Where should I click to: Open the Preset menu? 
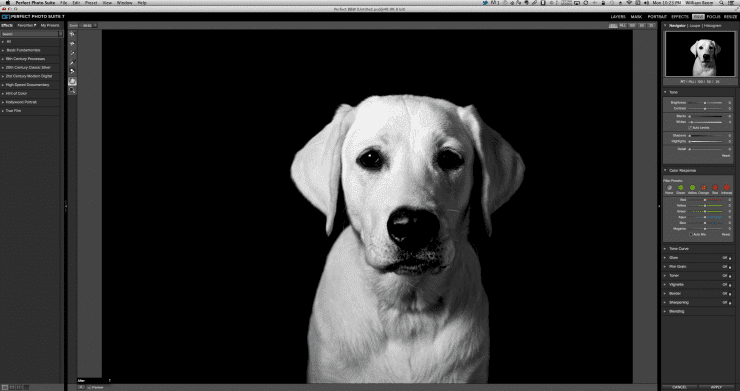point(91,3)
